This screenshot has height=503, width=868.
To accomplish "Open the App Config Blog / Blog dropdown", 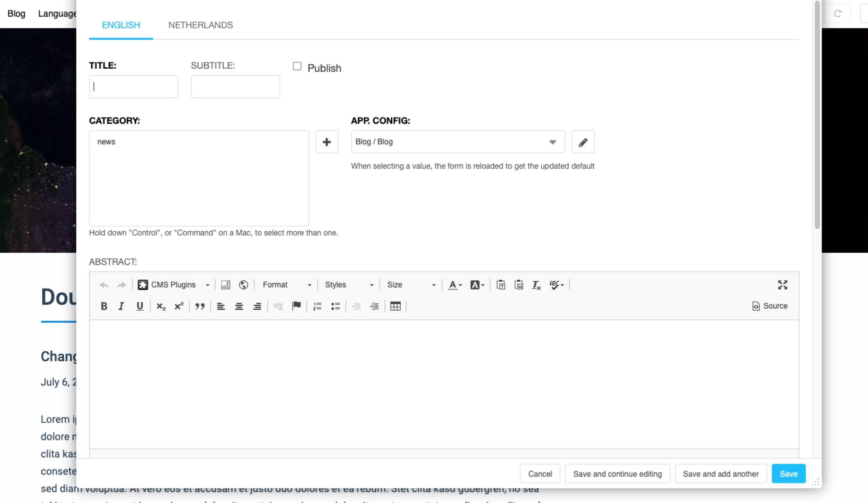I will coord(458,142).
